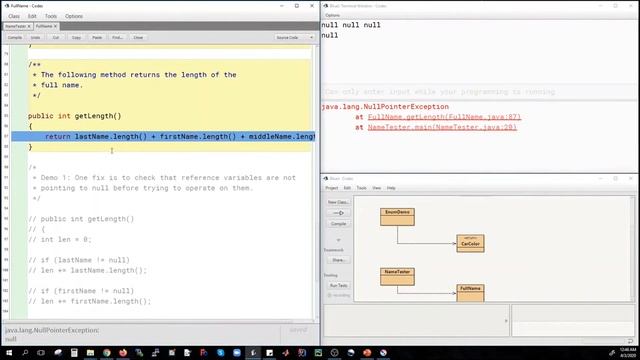Click the active BlueJ taskbar icon
The height and width of the screenshot is (360, 640).
[x=253, y=353]
